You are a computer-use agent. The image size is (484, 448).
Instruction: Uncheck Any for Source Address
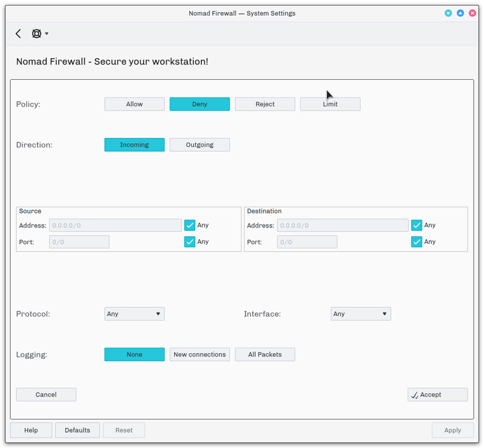pyautogui.click(x=190, y=225)
